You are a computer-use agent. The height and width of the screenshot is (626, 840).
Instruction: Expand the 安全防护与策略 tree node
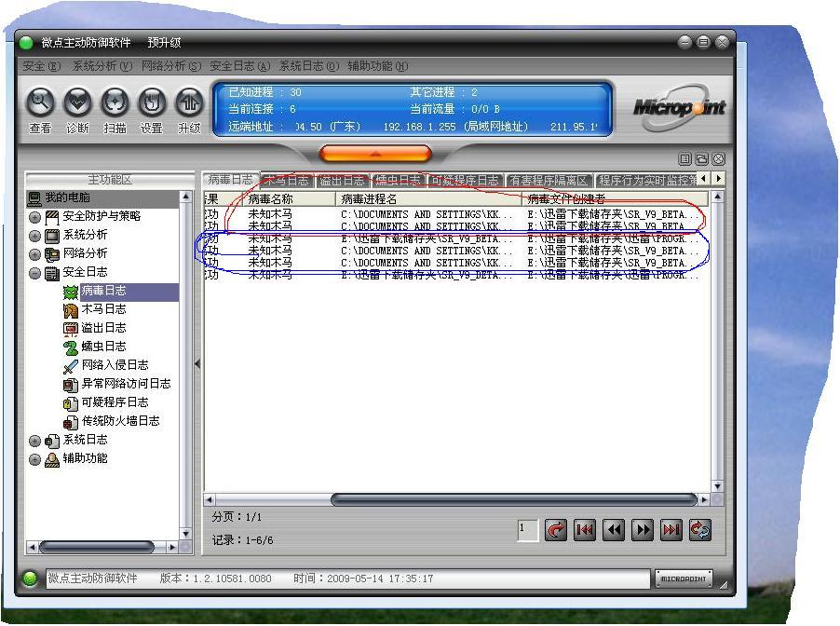tap(34, 217)
